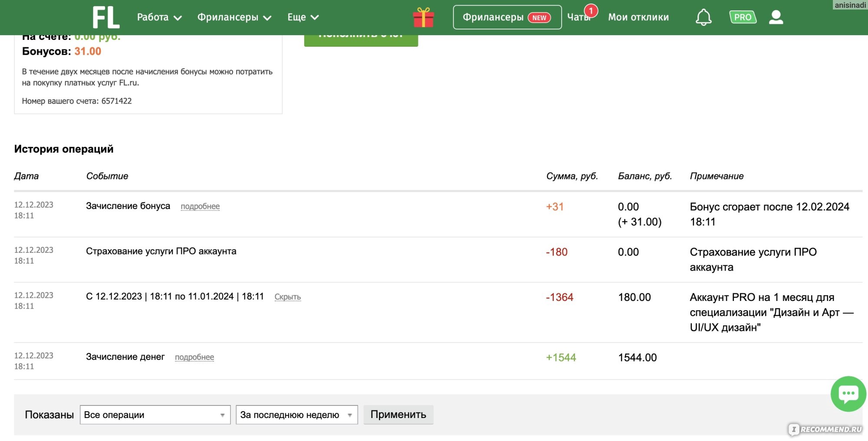868x441 pixels.
Task: Click the Событие column header
Action: pos(107,176)
